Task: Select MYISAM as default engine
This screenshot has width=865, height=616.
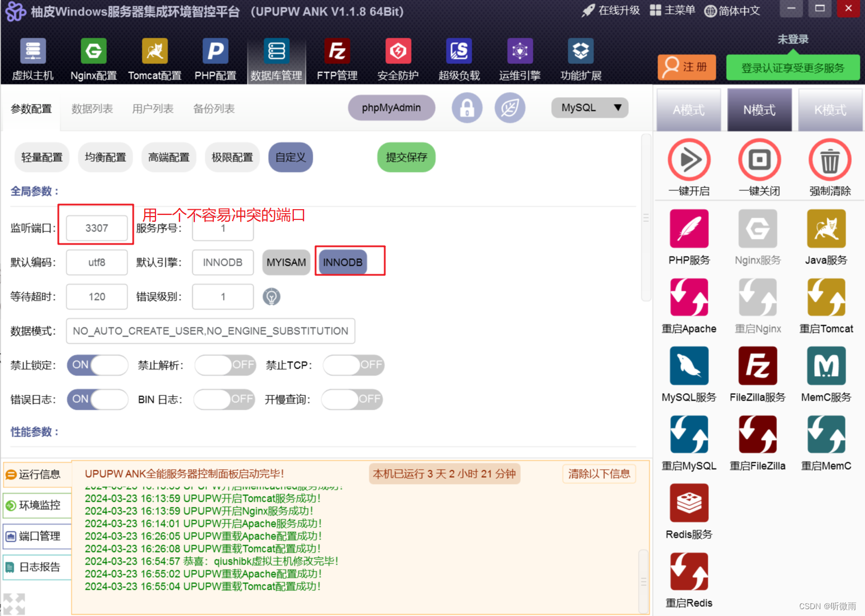Action: pyautogui.click(x=286, y=262)
